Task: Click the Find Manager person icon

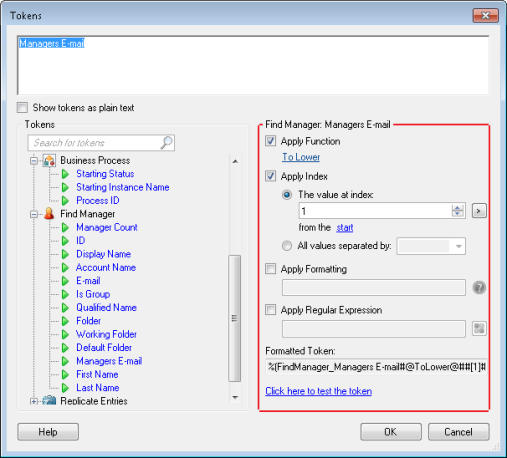Action: click(x=49, y=214)
